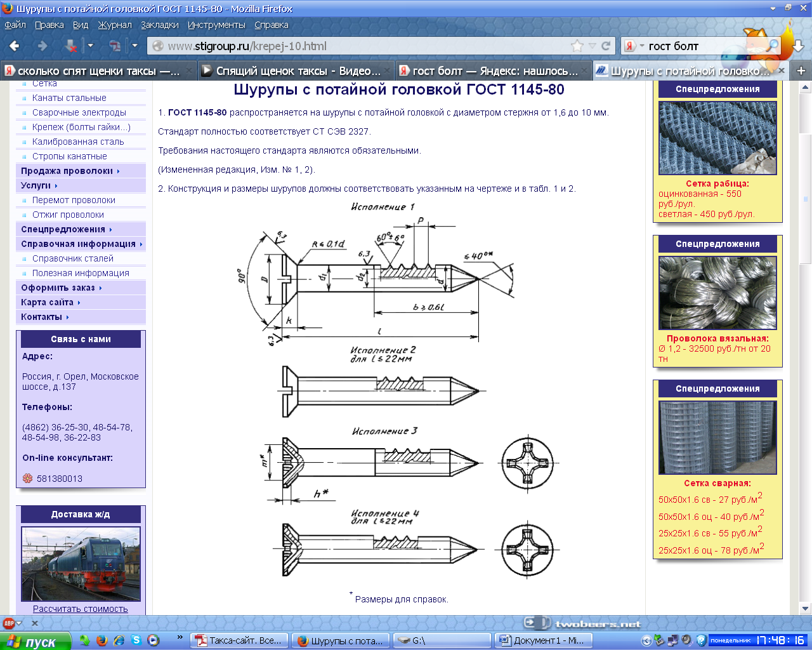Open the Инструменты menu

click(x=216, y=25)
